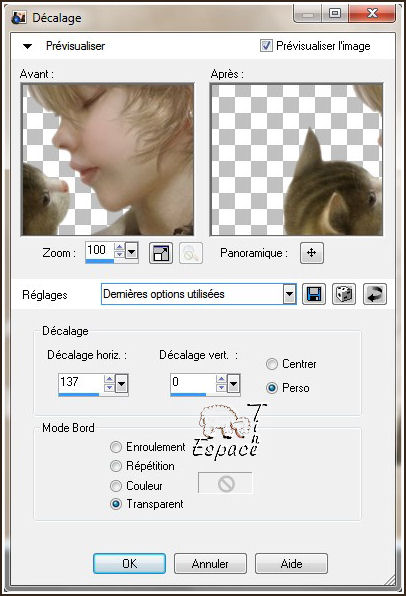406x596 pixels.
Task: Click the Panoramique navigate crosshair button
Action: 312,253
